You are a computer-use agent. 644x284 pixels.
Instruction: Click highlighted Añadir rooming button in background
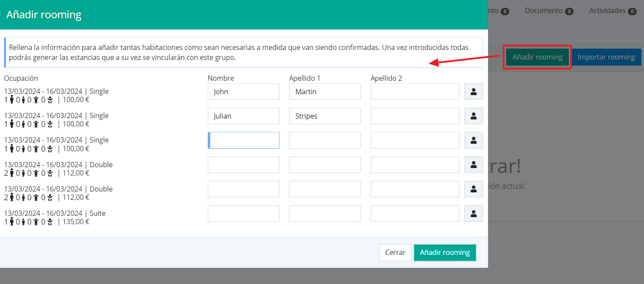(537, 57)
